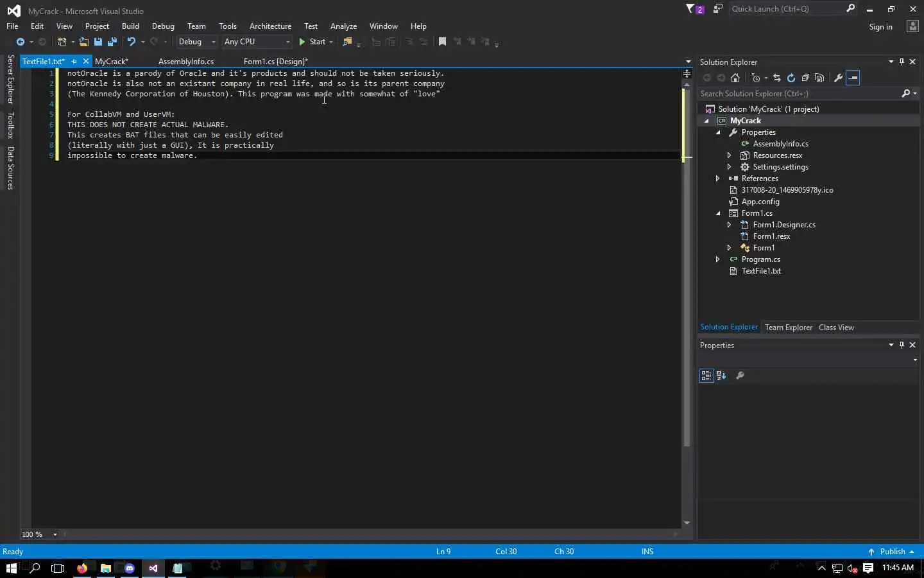This screenshot has height=578, width=924.
Task: Click the Publish button in status bar
Action: click(891, 552)
